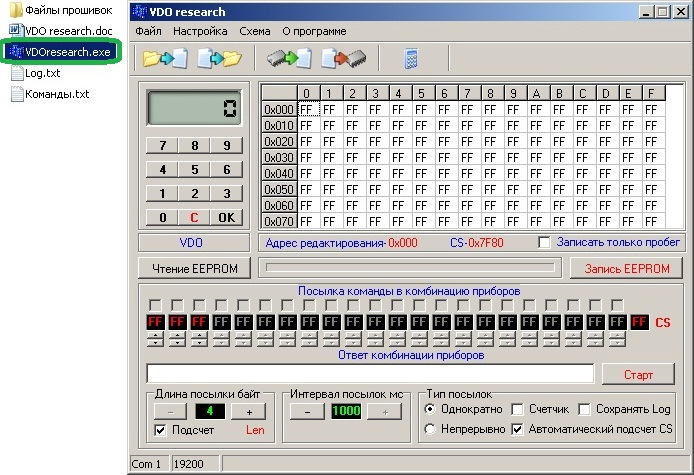Click column header A in hex grid
This screenshot has width=694, height=475.
click(539, 93)
